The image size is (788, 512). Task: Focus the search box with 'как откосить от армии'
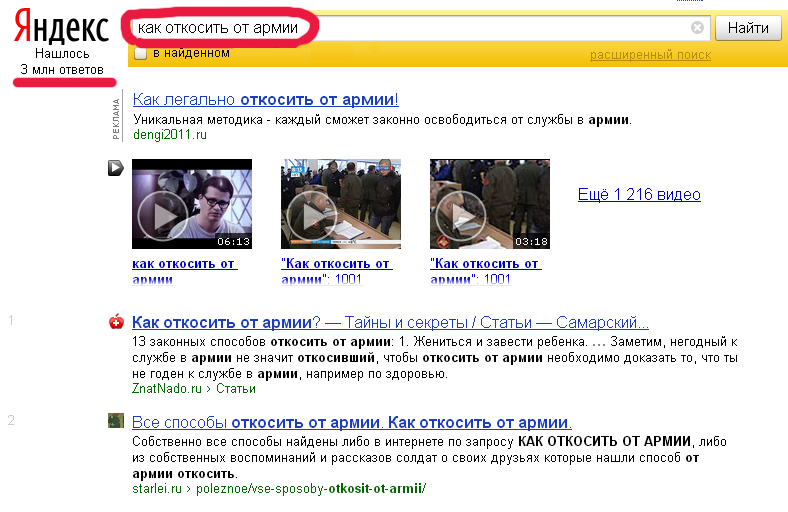(x=420, y=28)
